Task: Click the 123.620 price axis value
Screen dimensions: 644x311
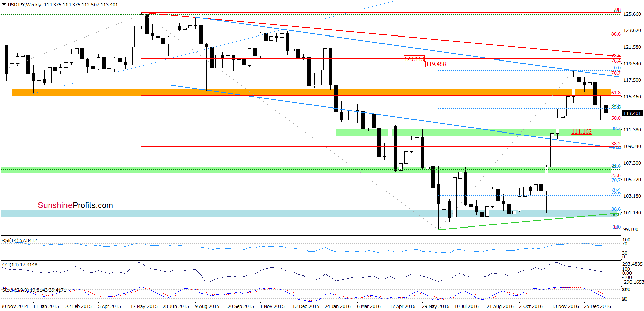Action: tap(632, 30)
